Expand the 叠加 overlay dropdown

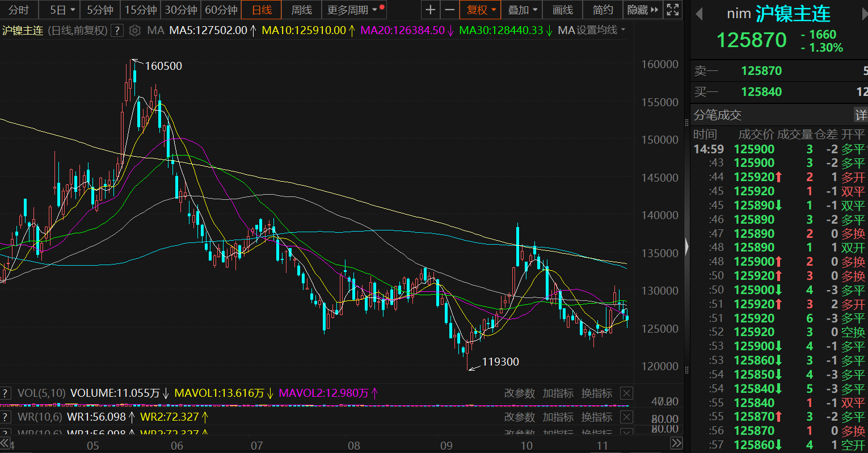tap(521, 10)
